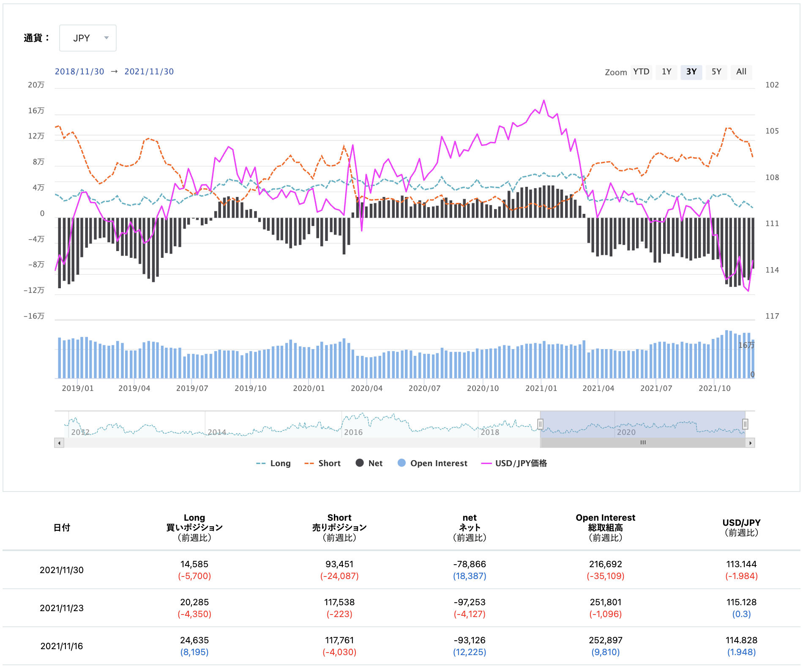Select the 2021/11/30 date cell
Image resolution: width=803 pixels, height=672 pixels.
pyautogui.click(x=62, y=570)
